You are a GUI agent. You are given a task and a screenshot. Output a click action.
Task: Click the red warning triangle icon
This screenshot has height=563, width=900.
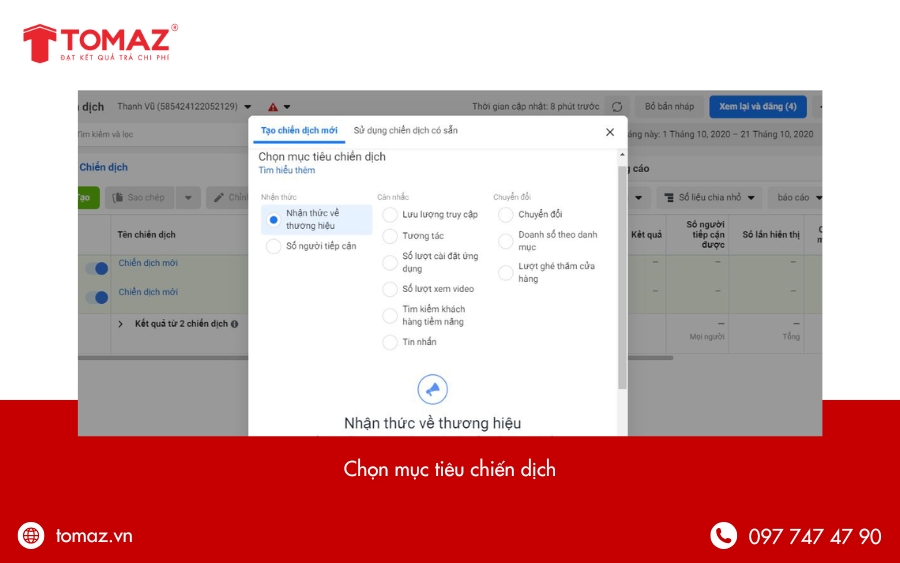(x=272, y=107)
